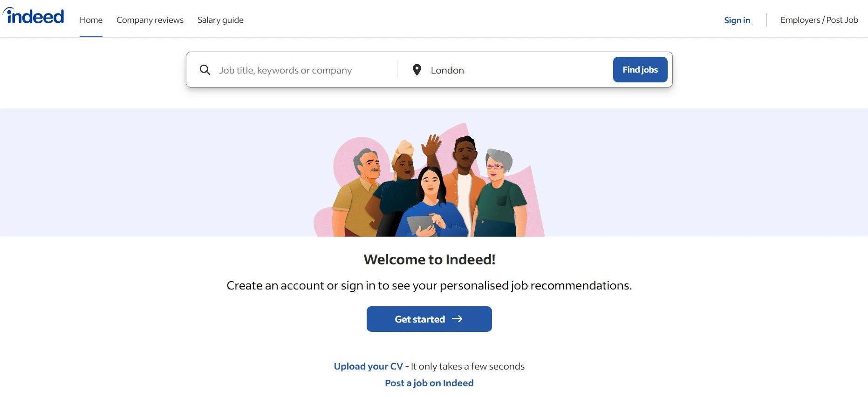Click the location pin icon
This screenshot has width=868, height=397.
coord(417,70)
